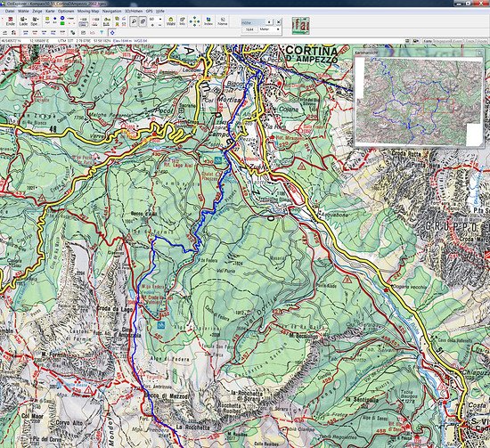Image resolution: width=490 pixels, height=448 pixels.
Task: Toggle the green square display icon
Action: (62, 23)
